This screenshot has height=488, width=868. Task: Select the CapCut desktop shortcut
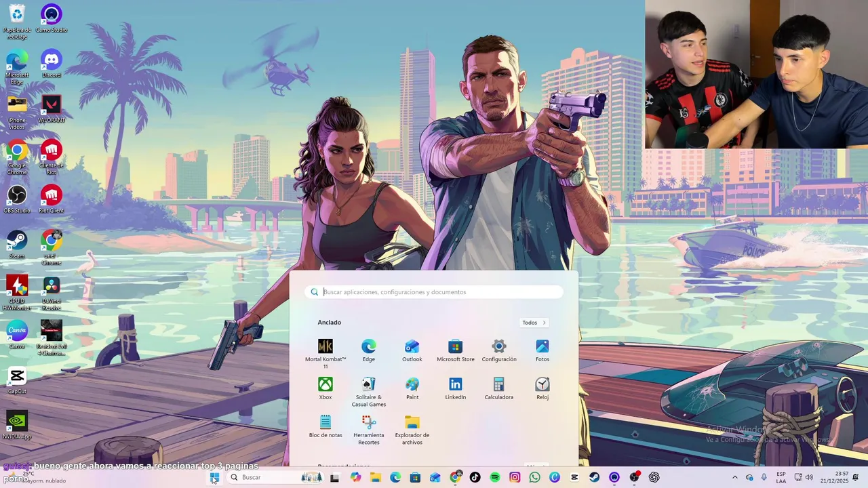[17, 380]
